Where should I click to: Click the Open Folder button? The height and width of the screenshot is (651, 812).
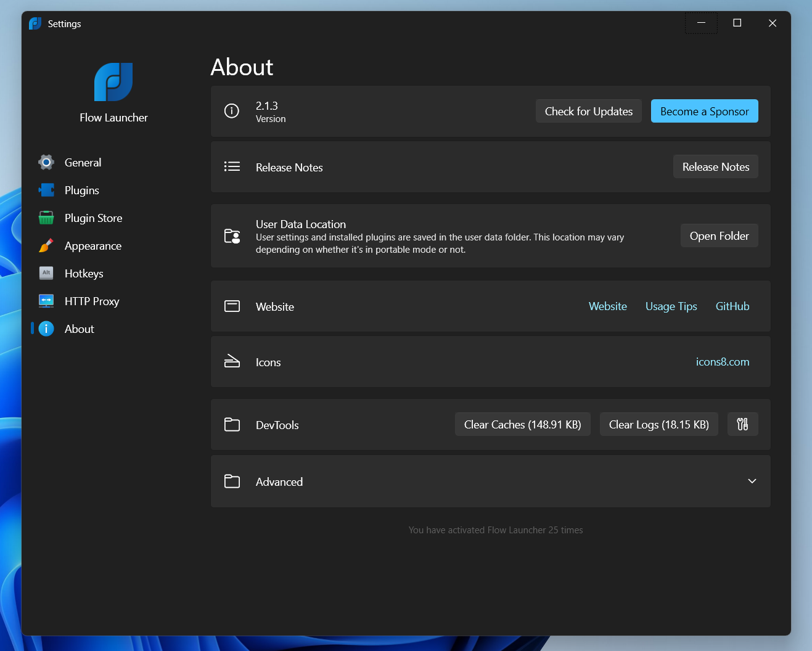tap(720, 235)
